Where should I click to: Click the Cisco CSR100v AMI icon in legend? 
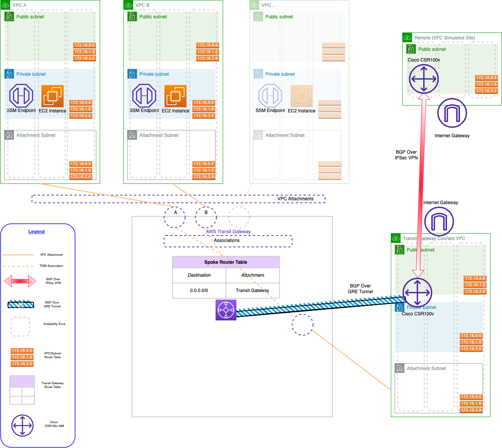click(22, 425)
